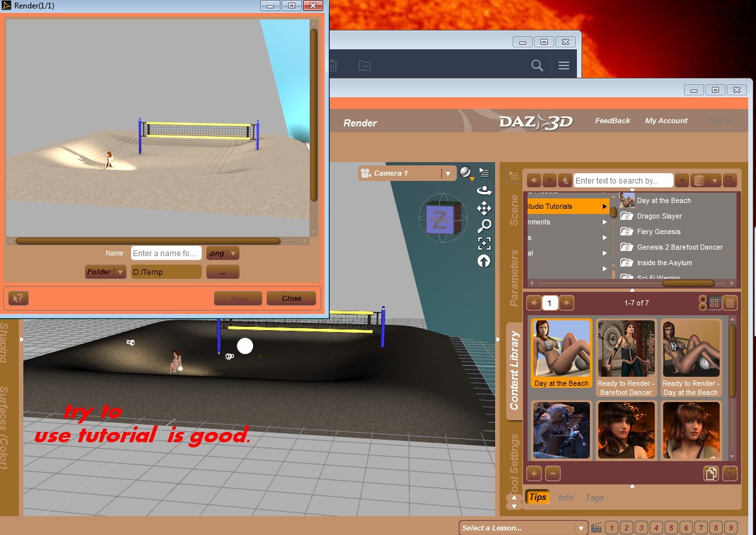The width and height of the screenshot is (756, 535).
Task: Open the Parameters side tab
Action: pos(514,278)
